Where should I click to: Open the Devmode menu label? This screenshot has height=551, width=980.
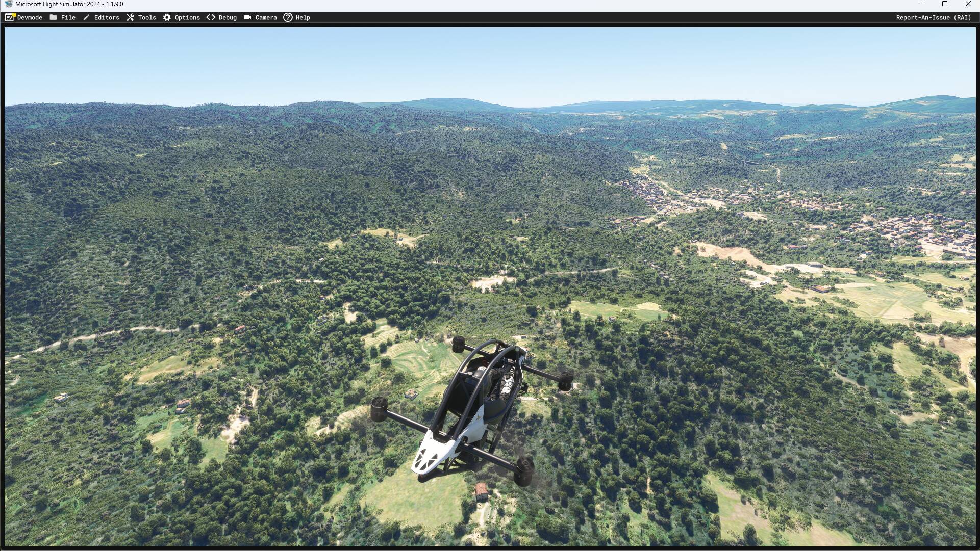(30, 17)
